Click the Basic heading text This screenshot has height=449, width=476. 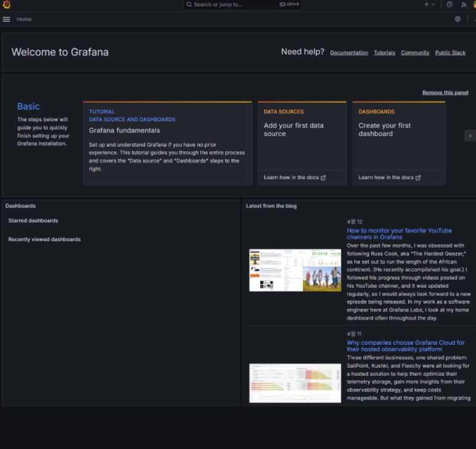click(28, 107)
